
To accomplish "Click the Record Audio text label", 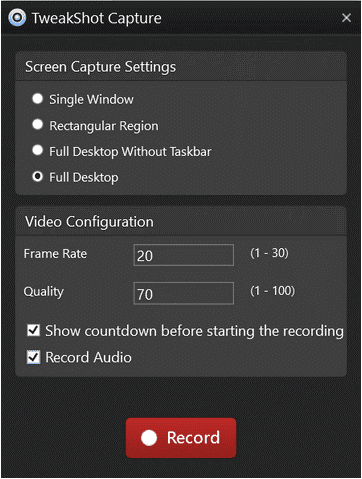I will point(88,357).
